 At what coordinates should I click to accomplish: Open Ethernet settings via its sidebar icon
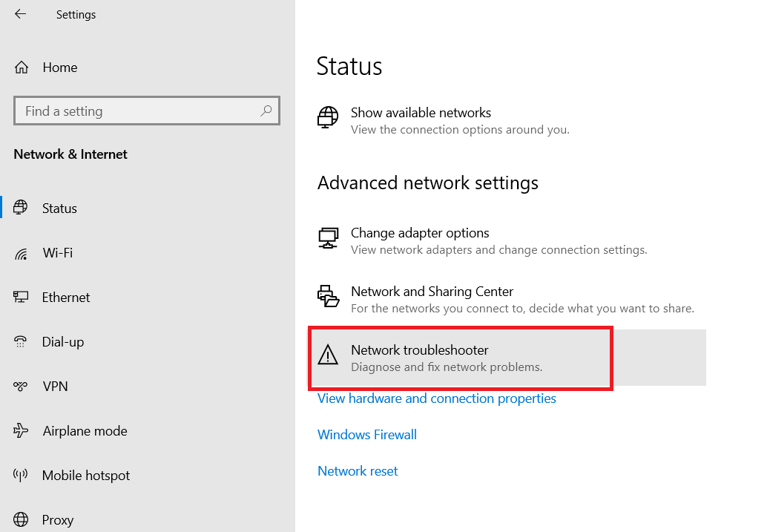(x=22, y=298)
